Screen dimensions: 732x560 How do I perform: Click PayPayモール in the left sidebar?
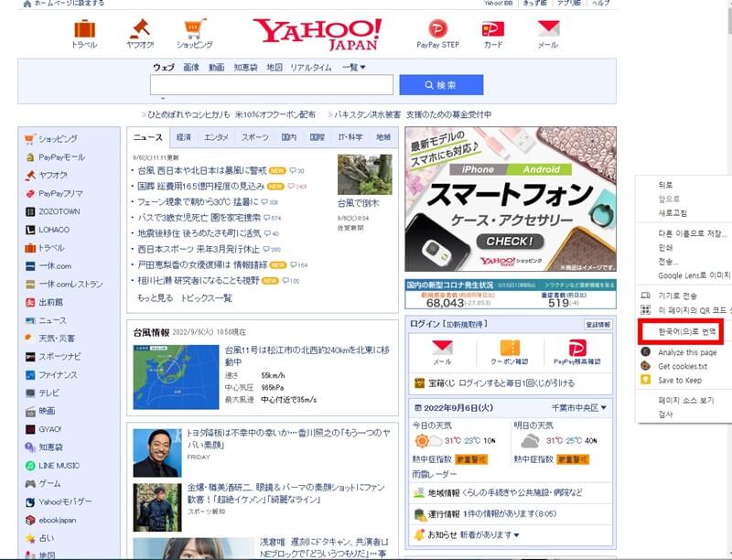61,157
